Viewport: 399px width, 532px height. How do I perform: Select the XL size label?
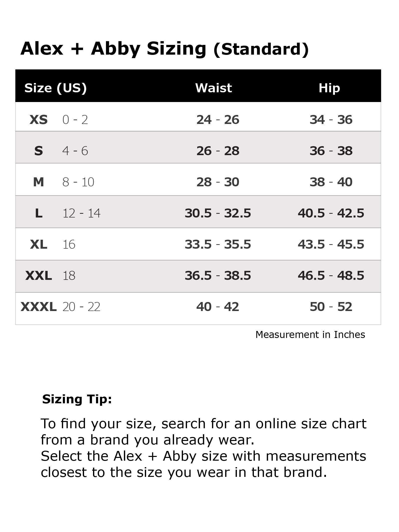[38, 244]
